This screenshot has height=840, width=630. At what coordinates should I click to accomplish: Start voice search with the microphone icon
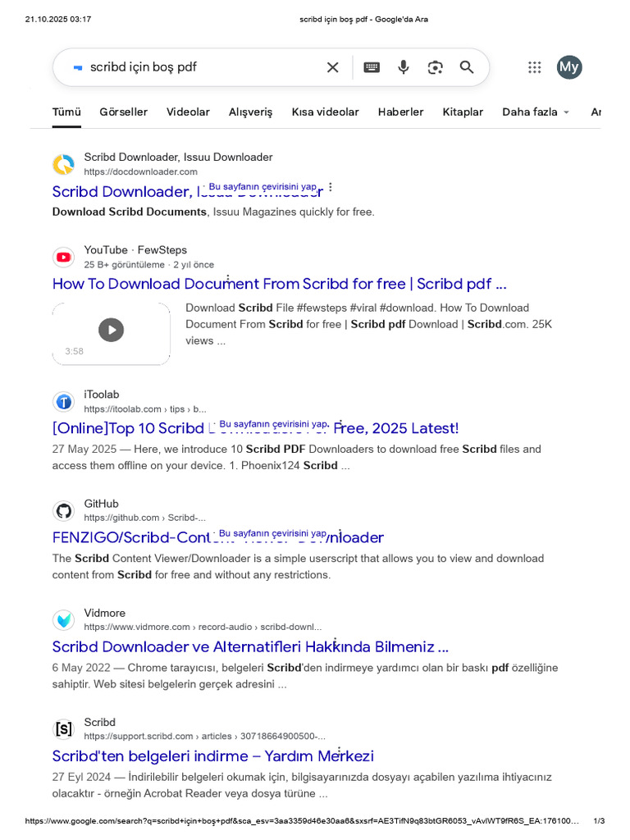[404, 67]
